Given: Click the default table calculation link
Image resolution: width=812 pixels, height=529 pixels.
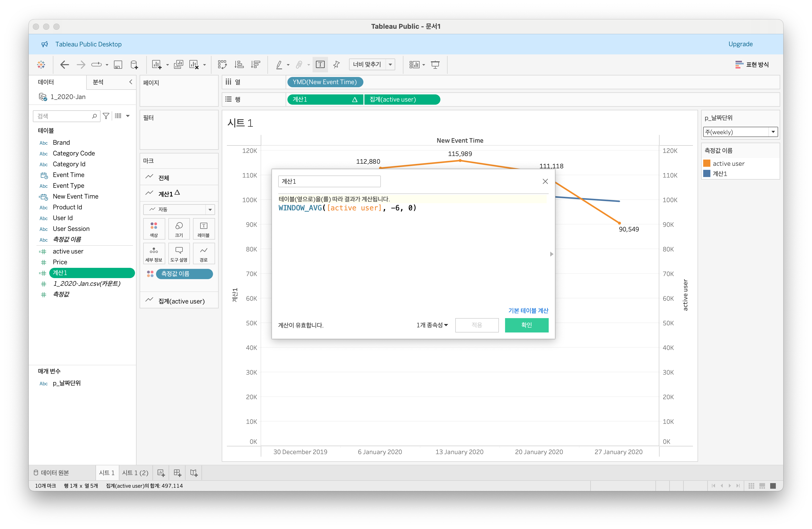Looking at the screenshot, I should pos(528,310).
